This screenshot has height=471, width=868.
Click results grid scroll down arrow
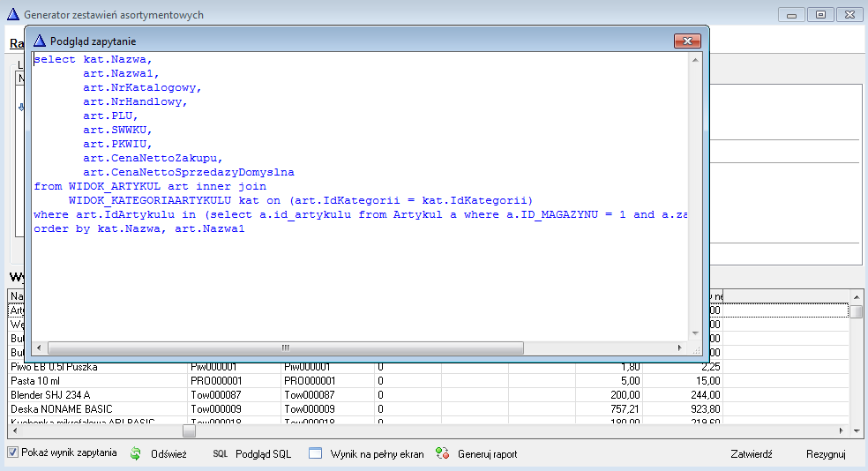857,430
